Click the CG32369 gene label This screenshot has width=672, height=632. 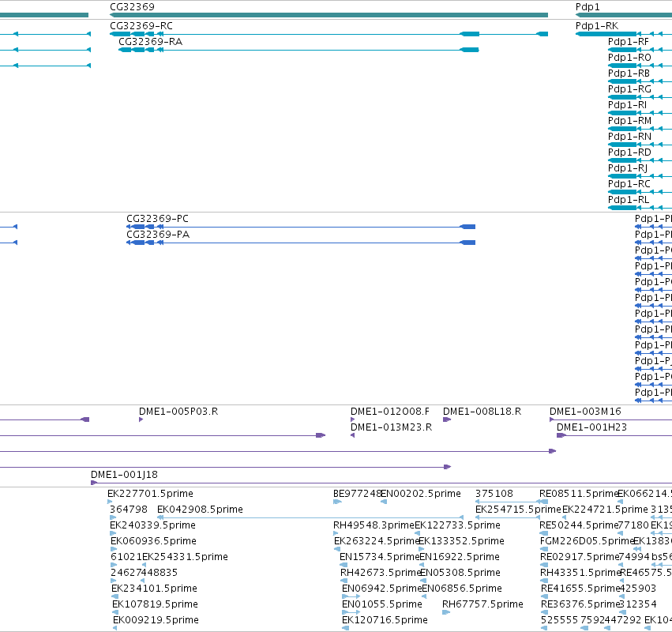click(132, 7)
